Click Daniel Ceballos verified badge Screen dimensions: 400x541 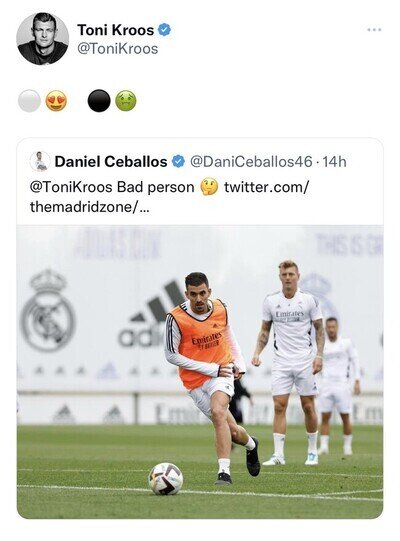coord(178,161)
